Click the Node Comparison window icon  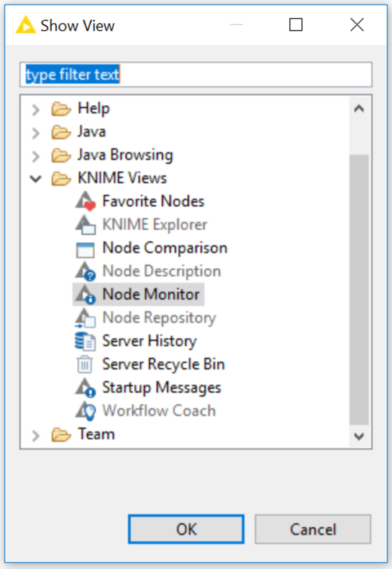click(x=85, y=250)
